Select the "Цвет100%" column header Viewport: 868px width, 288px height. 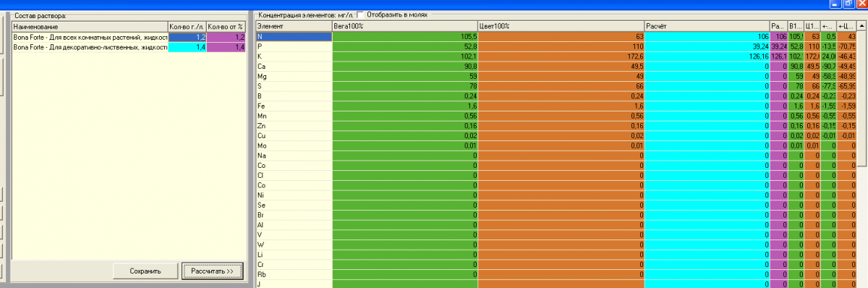tap(561, 26)
